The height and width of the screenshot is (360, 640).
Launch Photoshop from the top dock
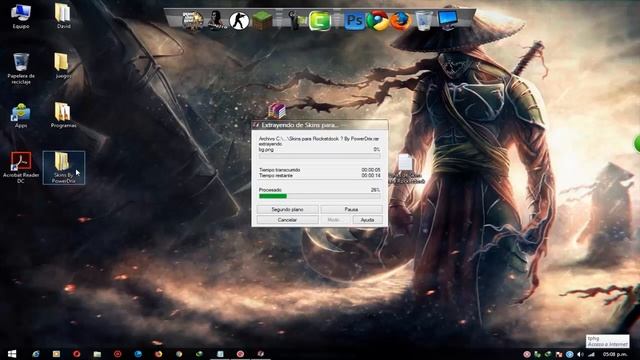[354, 21]
